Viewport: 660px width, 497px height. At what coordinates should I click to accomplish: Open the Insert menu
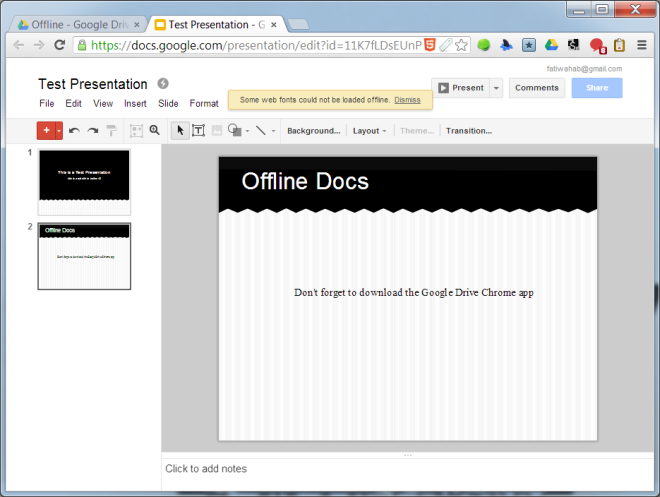135,103
